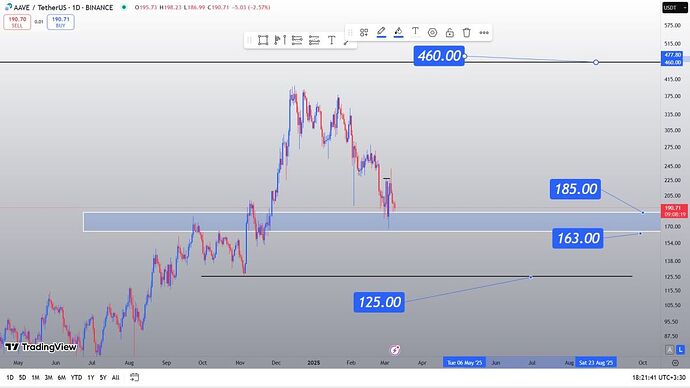Open the drawing settings circle icon
The image size is (690, 388).
point(432,33)
